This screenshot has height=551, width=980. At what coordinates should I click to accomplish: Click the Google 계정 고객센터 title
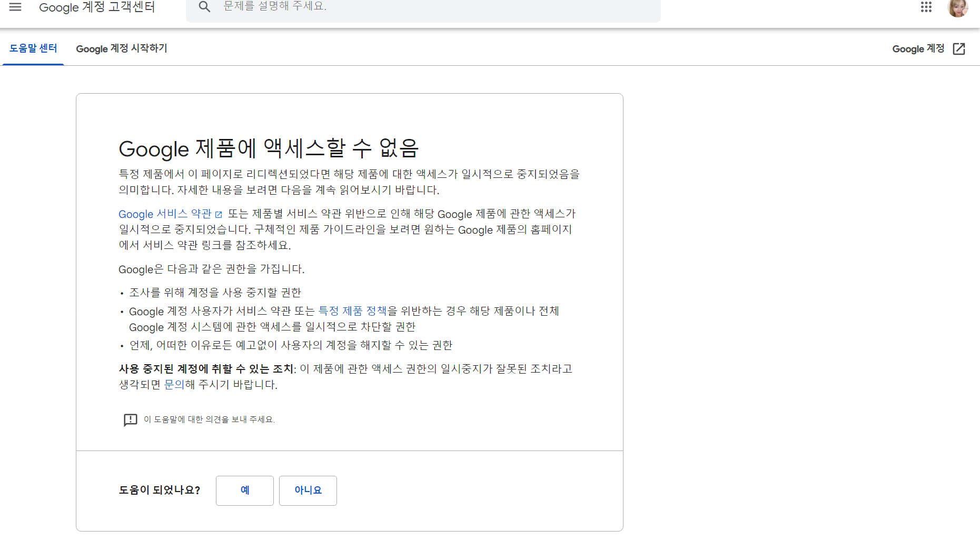pyautogui.click(x=97, y=7)
